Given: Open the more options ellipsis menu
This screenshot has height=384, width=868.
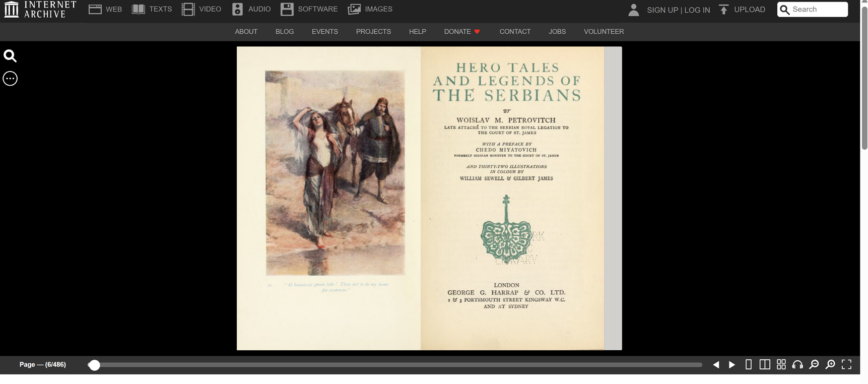Looking at the screenshot, I should click(x=10, y=79).
